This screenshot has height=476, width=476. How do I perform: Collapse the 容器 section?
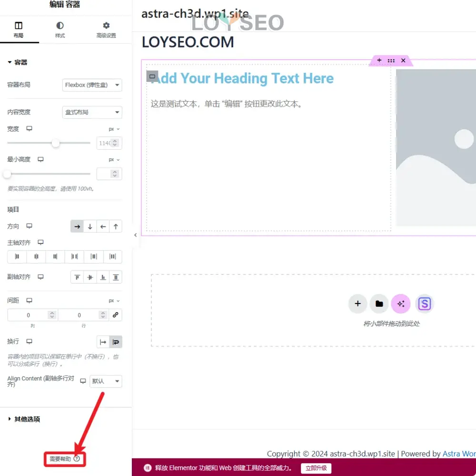[x=18, y=62]
